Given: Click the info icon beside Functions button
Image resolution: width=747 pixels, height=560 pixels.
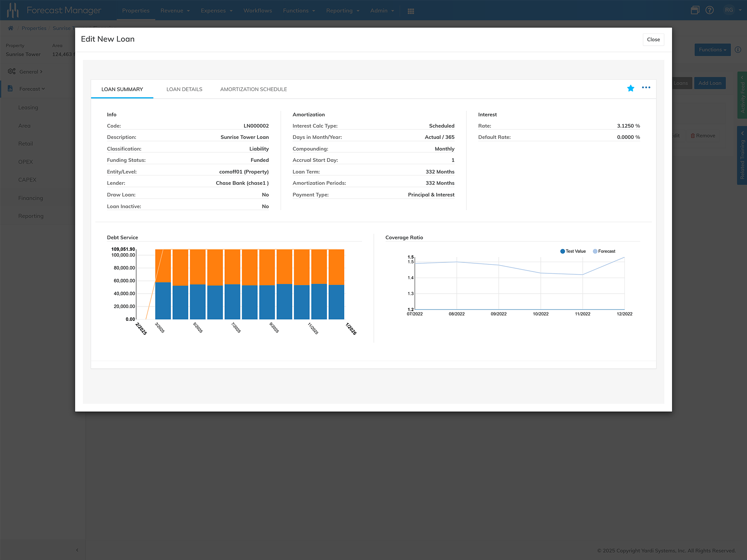Looking at the screenshot, I should (738, 50).
